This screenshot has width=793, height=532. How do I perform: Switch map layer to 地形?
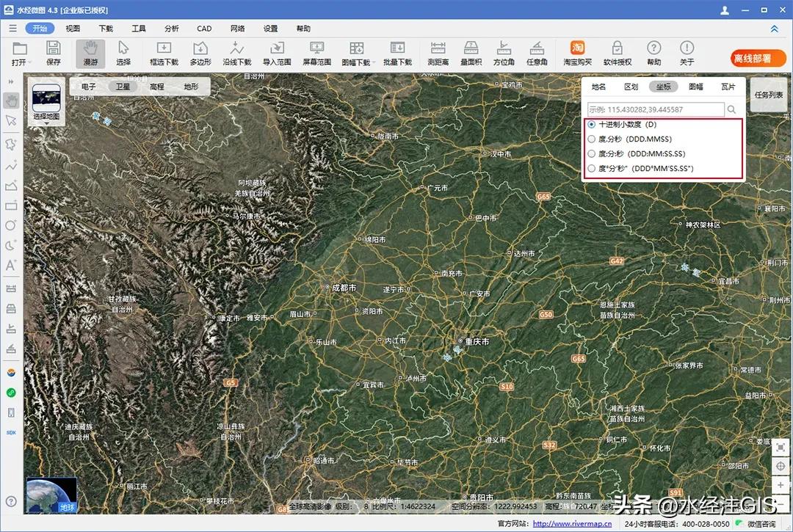[191, 87]
